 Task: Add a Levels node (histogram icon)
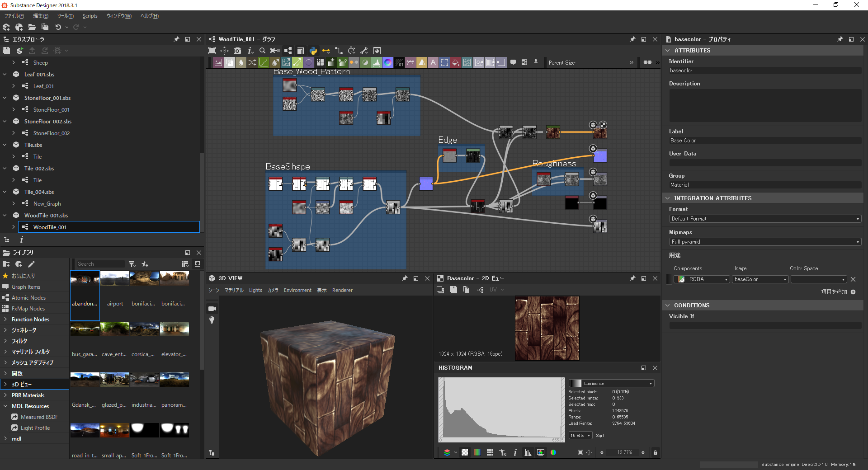click(x=377, y=62)
